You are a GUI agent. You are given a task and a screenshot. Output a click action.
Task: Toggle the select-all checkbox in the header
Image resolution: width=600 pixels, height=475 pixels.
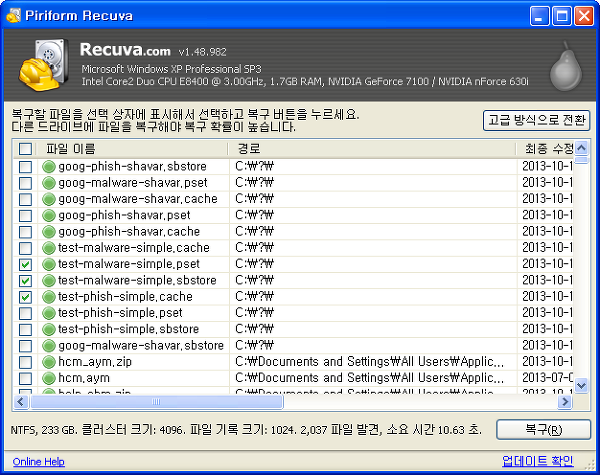[x=25, y=149]
